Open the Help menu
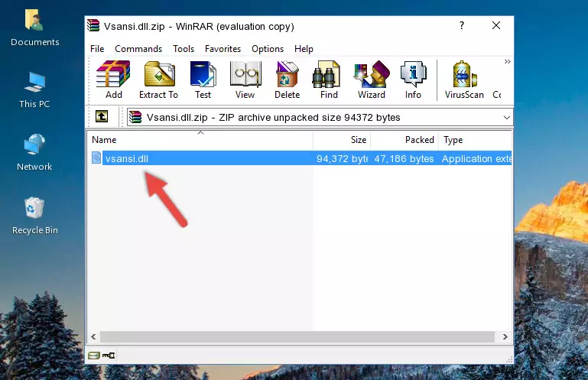This screenshot has height=380, width=588. tap(304, 49)
